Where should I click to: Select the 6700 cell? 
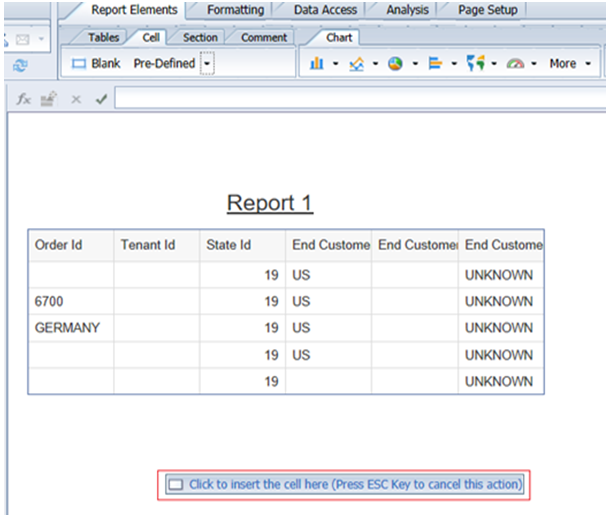pyautogui.click(x=71, y=301)
